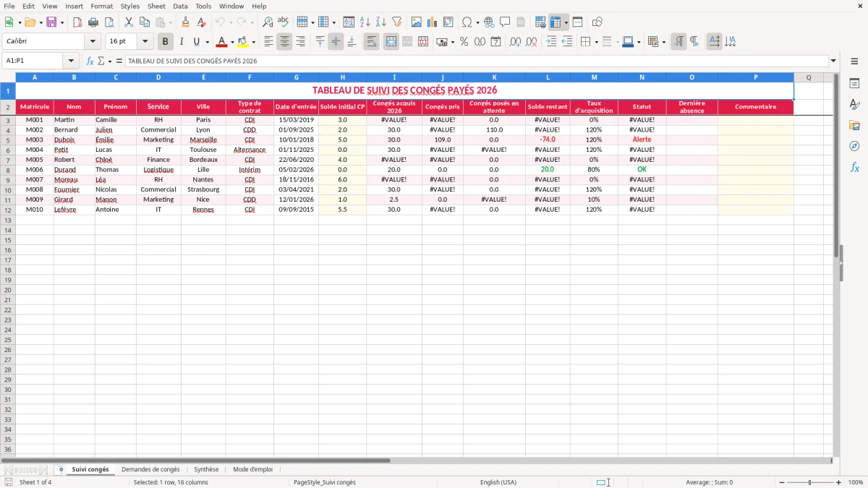This screenshot has width=868, height=488.
Task: Activate Clone Formatting paintbrush
Action: click(x=186, y=22)
